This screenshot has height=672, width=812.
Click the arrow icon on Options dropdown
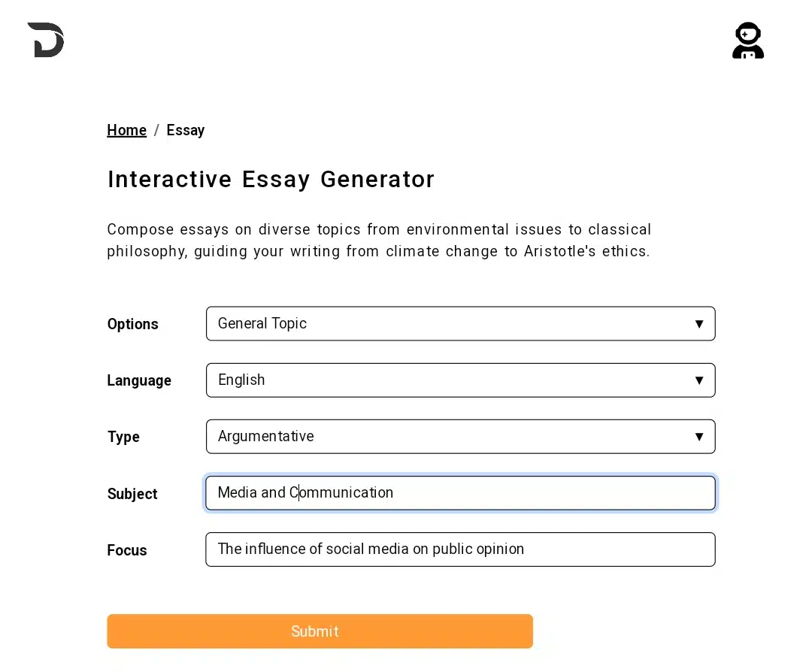pyautogui.click(x=699, y=324)
